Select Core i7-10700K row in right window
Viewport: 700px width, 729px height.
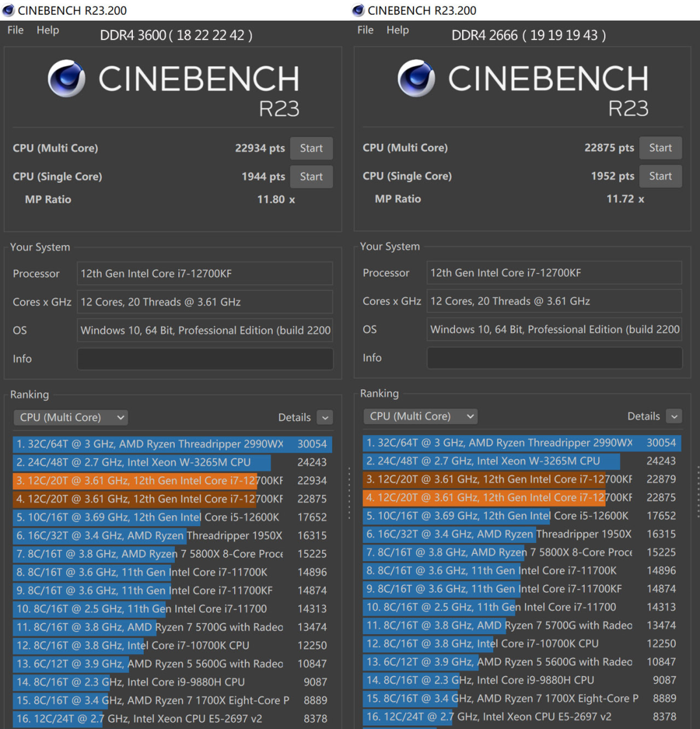[522, 643]
